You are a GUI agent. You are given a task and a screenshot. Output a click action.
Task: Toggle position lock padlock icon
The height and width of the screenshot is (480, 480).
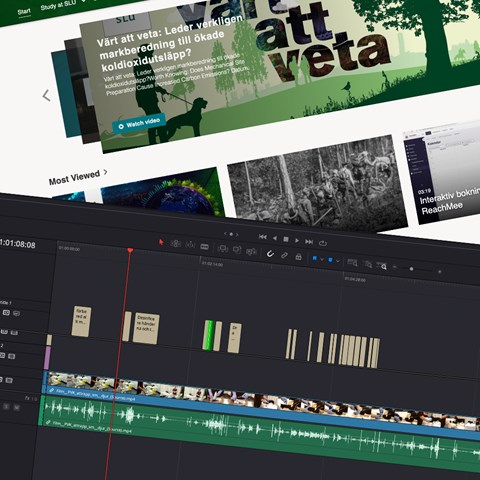click(x=298, y=257)
